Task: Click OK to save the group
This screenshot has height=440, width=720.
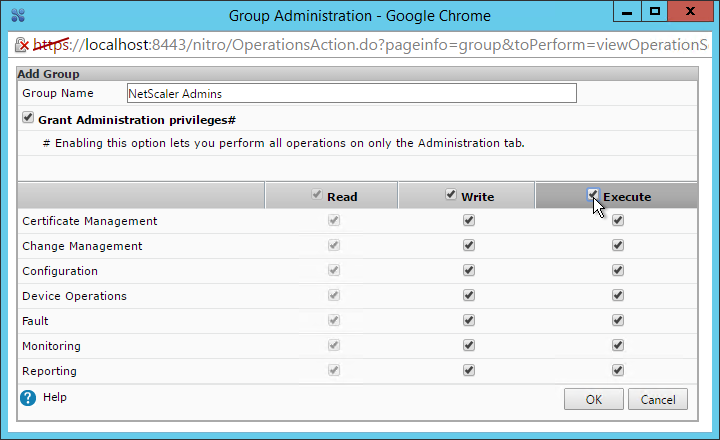Action: 594,399
